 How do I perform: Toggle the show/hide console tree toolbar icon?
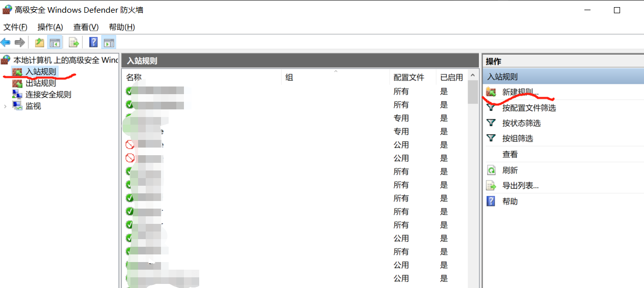(55, 42)
